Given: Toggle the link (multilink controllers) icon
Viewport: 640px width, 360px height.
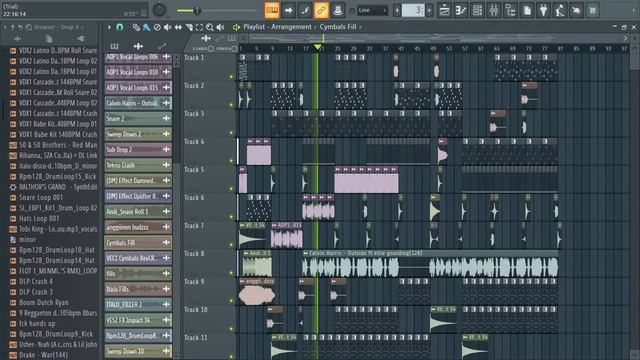Looking at the screenshot, I should 321,11.
